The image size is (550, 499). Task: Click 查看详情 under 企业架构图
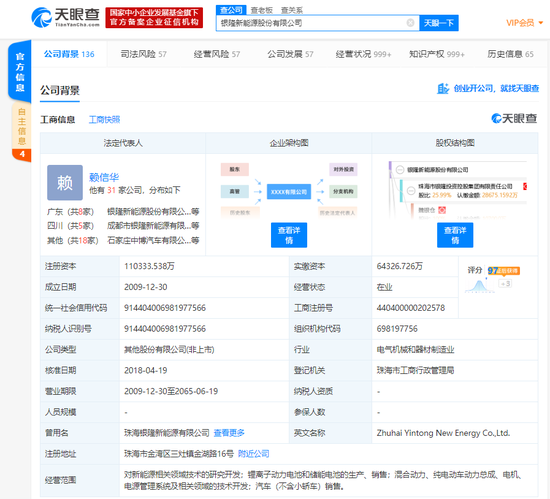point(289,235)
